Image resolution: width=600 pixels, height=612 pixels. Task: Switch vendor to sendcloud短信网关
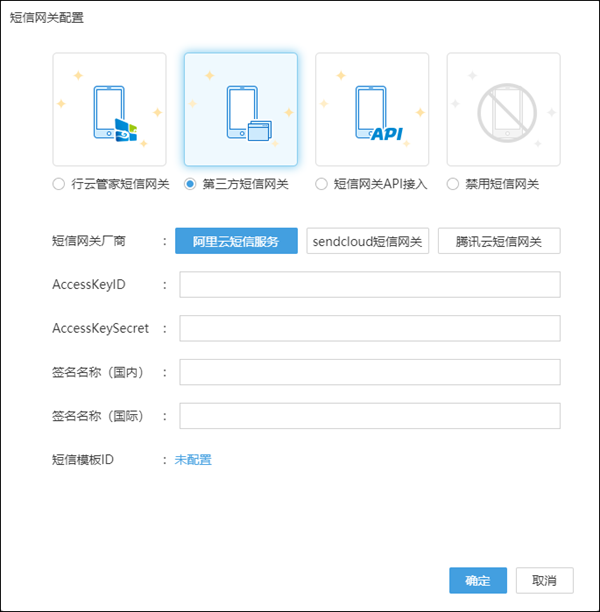367,241
